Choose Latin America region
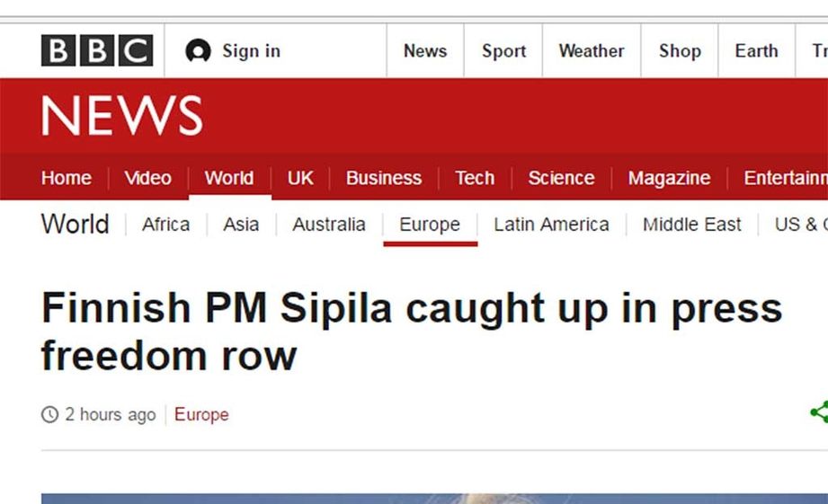828x504 pixels. point(551,225)
